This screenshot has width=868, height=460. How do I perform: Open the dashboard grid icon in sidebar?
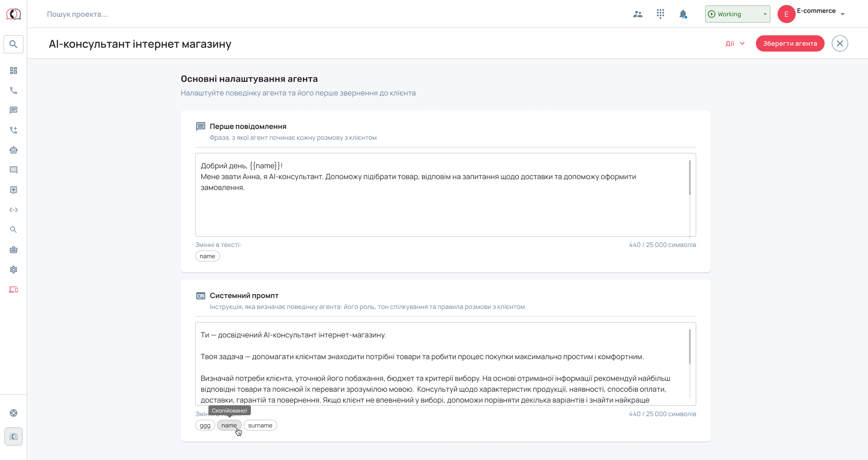click(x=14, y=71)
